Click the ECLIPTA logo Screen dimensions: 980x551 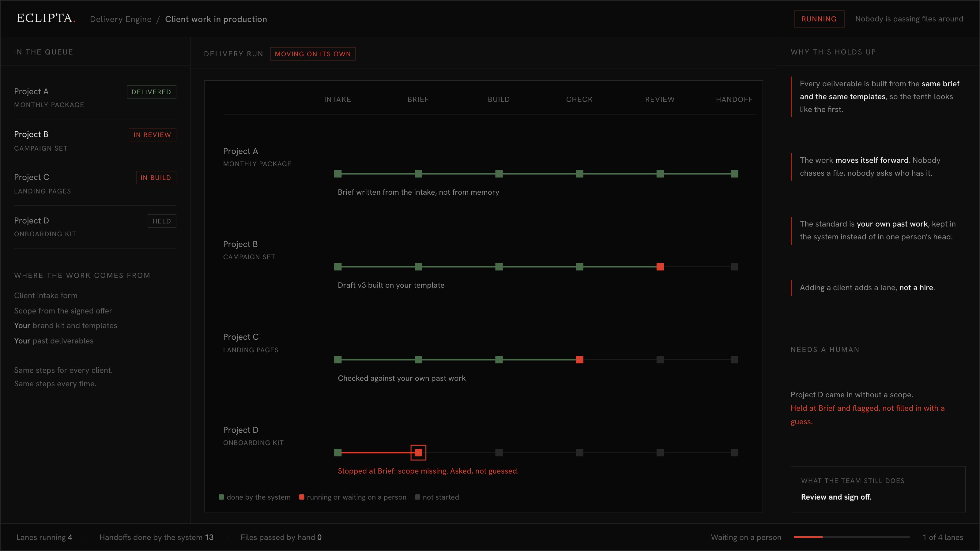[46, 18]
